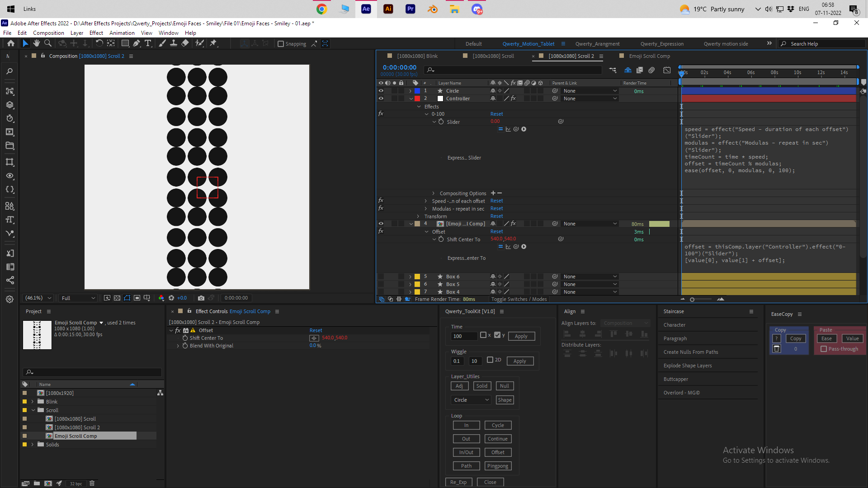Select the Hand tool
The image size is (868, 488).
(x=37, y=43)
